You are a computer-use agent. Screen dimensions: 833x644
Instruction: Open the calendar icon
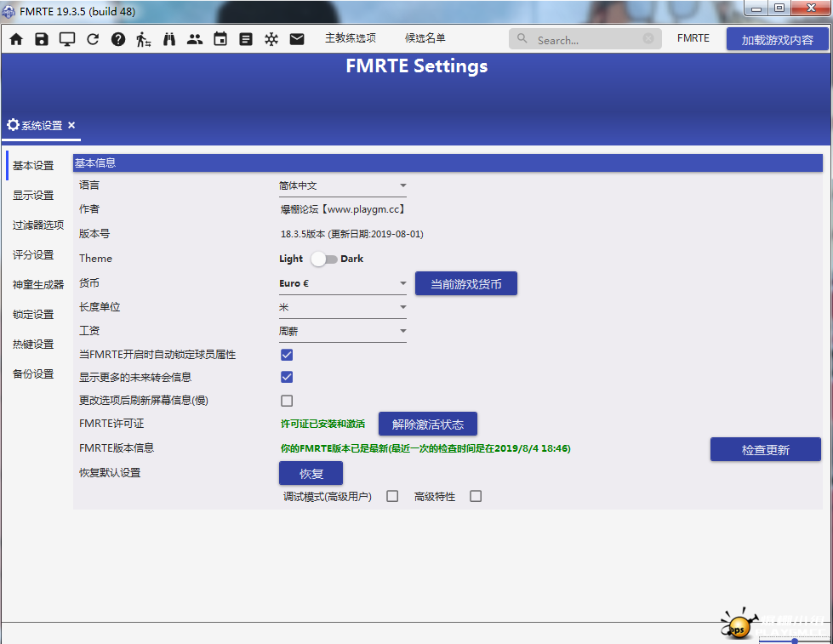coord(220,39)
